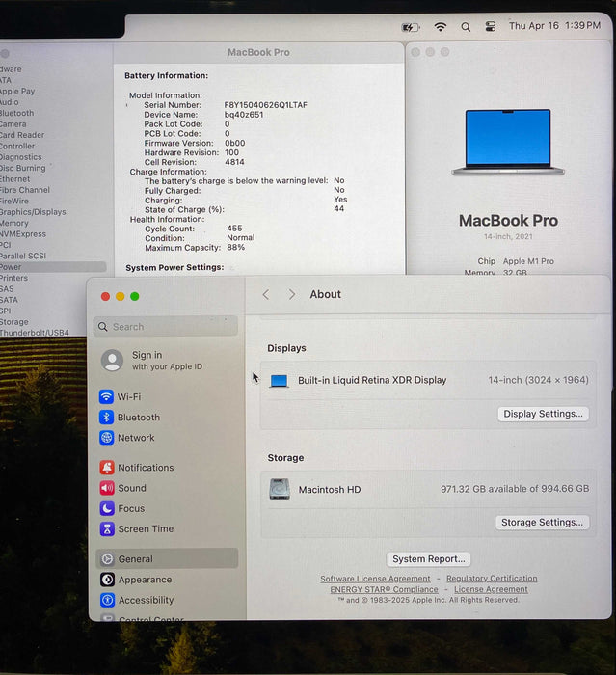Zoom System Settings with the green button
This screenshot has width=616, height=675.
[135, 296]
